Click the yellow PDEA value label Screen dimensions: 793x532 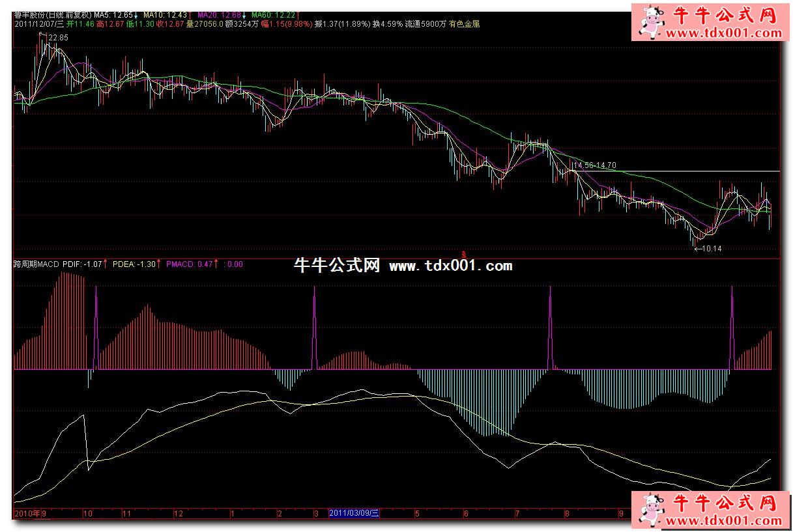(x=134, y=264)
